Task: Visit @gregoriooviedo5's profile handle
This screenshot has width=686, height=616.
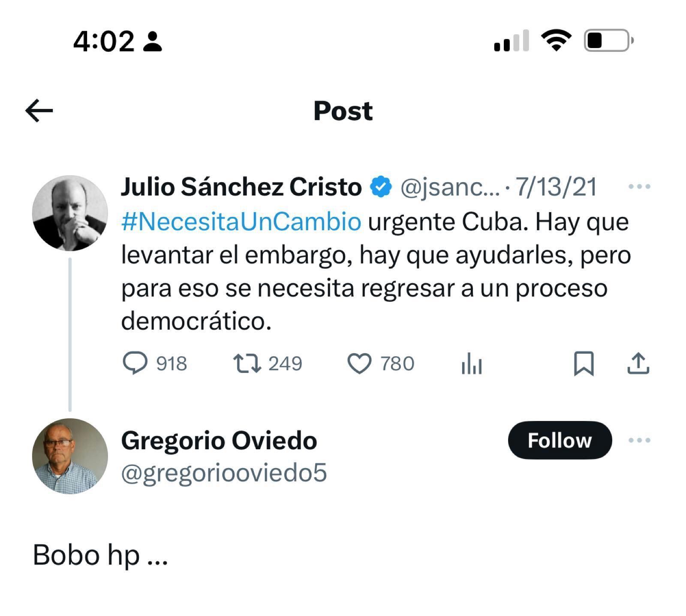Action: pyautogui.click(x=225, y=474)
